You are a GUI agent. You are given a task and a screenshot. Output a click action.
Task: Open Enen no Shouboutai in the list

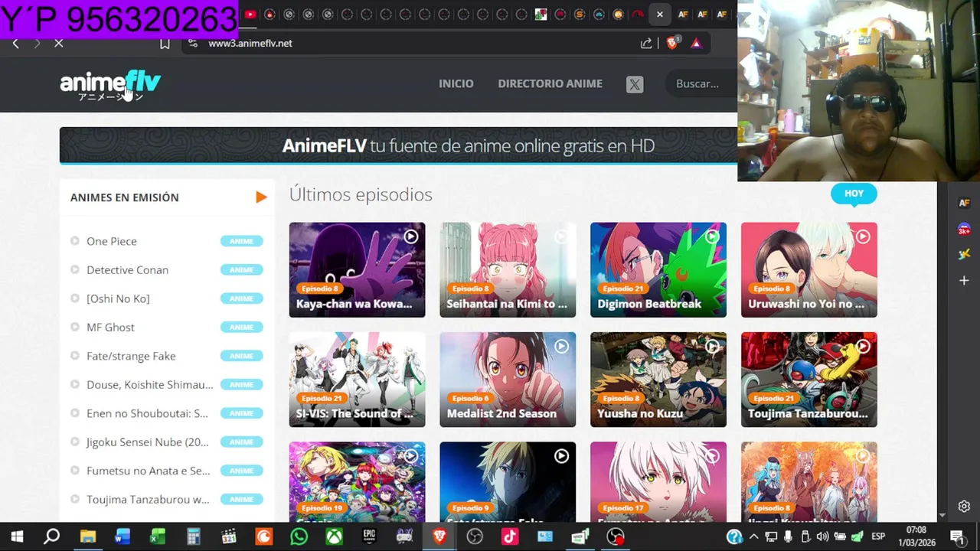147,413
